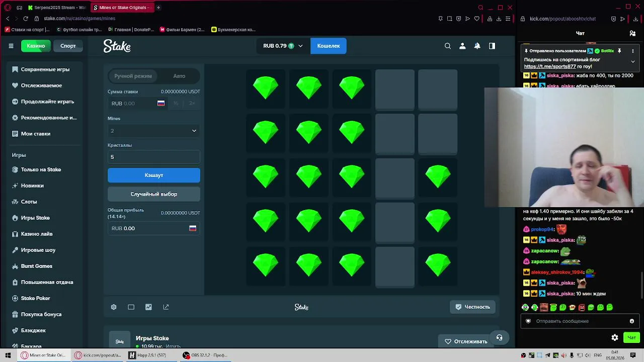Screen dimensions: 644x362
Task: Select the Казино section toggle
Action: tap(36, 46)
